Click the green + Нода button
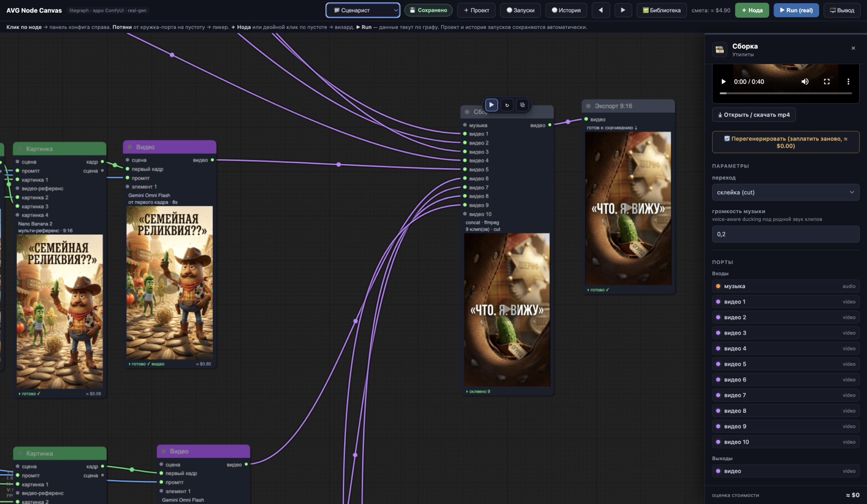The width and height of the screenshot is (867, 504). (x=752, y=10)
